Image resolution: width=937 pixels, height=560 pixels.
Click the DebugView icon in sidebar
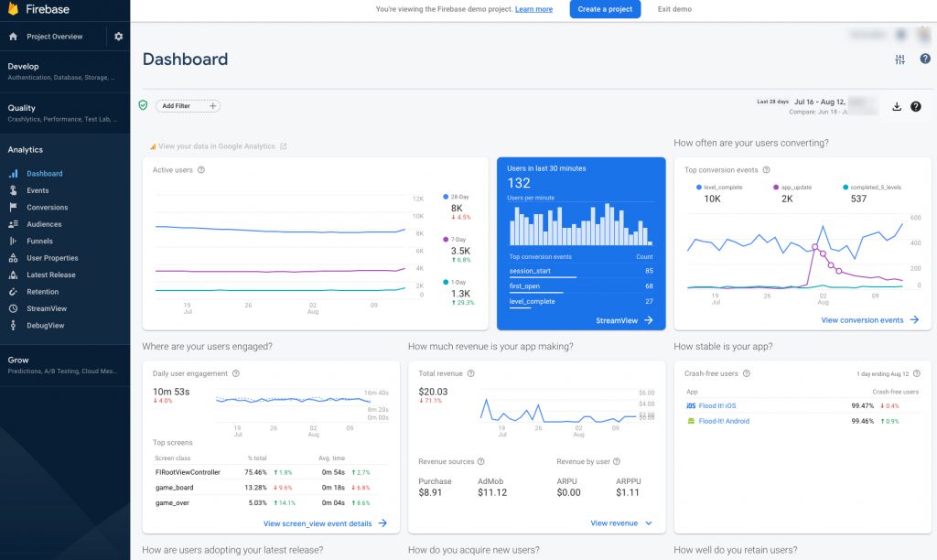tap(13, 325)
